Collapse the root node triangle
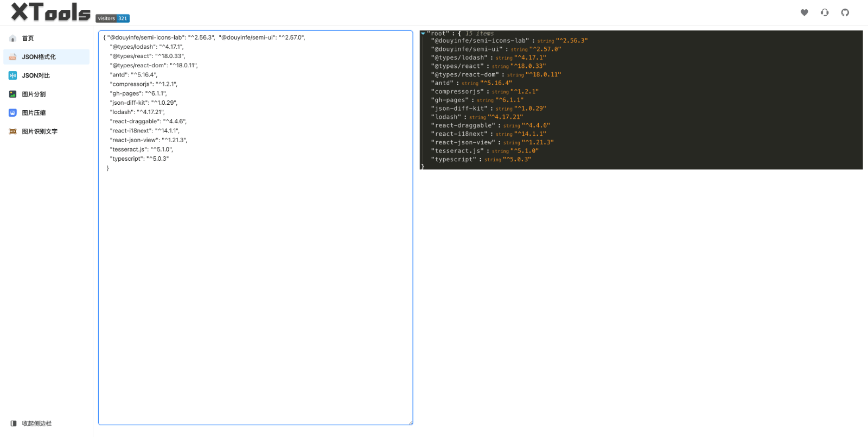 pyautogui.click(x=423, y=34)
